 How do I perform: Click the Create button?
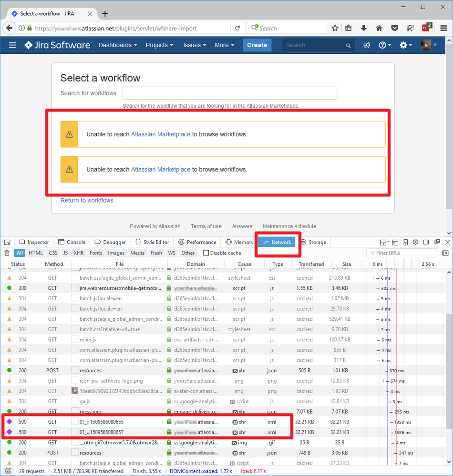[257, 45]
